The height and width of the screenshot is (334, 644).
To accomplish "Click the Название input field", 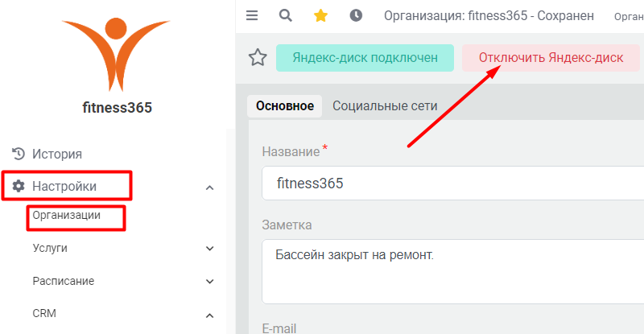I will click(452, 183).
